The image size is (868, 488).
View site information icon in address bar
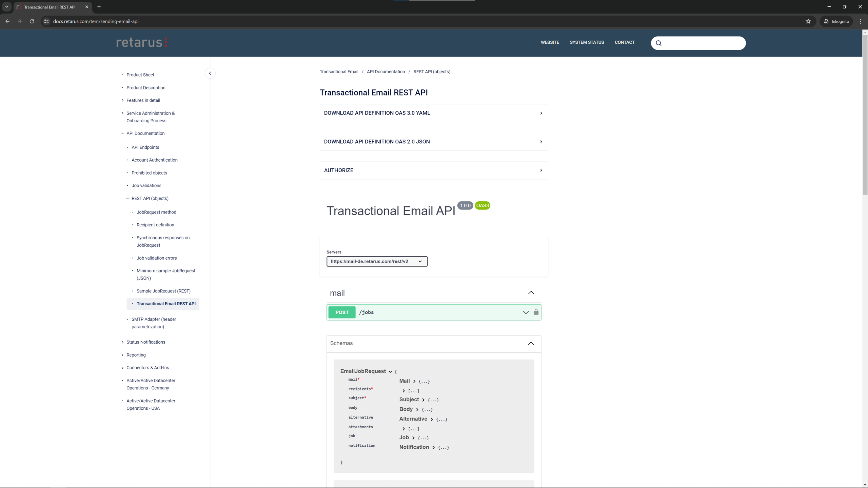tap(46, 21)
